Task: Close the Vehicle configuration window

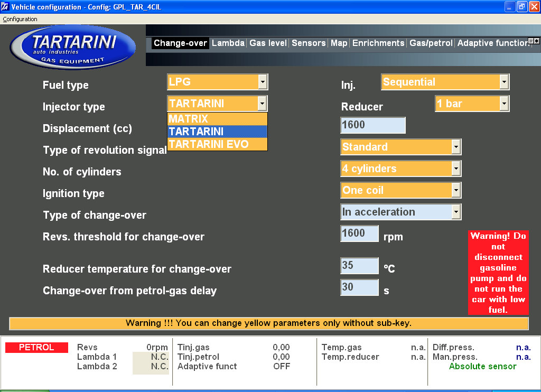Action: [534, 6]
